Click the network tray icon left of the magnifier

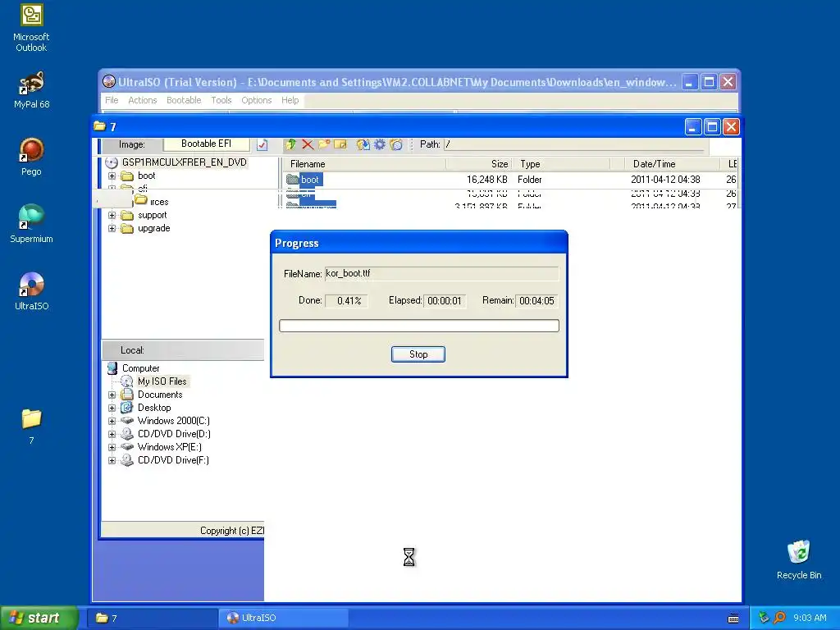(x=764, y=618)
